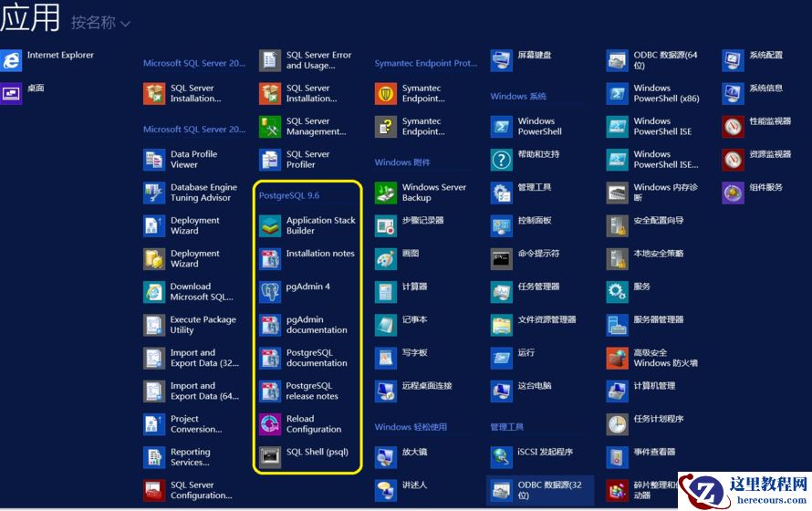Open SQL Server Configuration Manager
The height and width of the screenshot is (511, 812).
click(x=188, y=491)
